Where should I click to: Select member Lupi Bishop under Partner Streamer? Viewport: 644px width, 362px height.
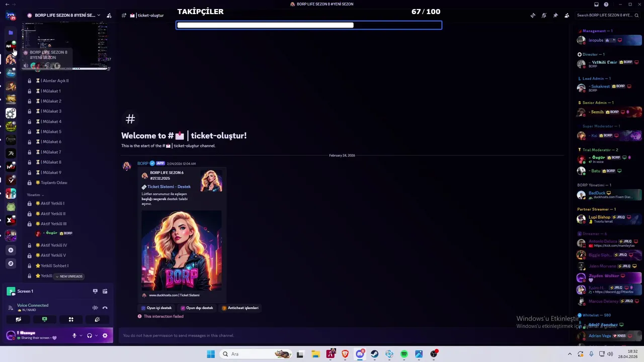tap(610, 219)
